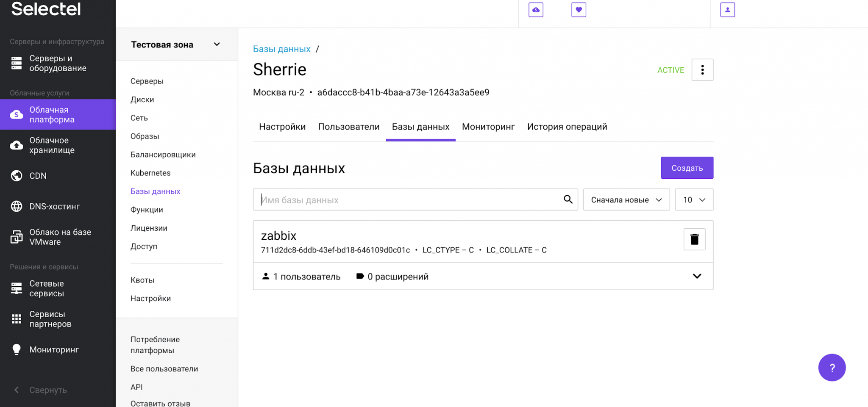Open the page size dropdown showing 10

[x=694, y=200]
